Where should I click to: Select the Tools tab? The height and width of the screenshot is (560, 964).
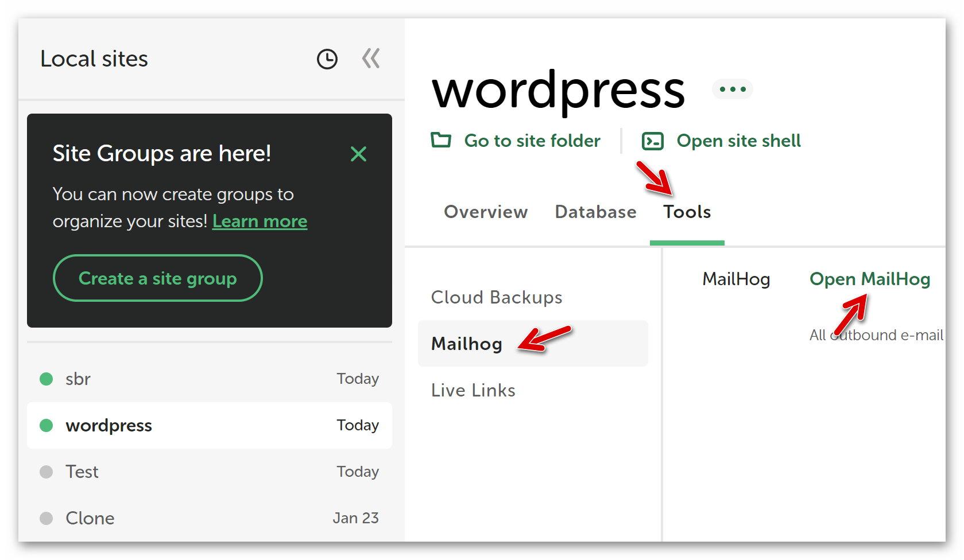[687, 212]
